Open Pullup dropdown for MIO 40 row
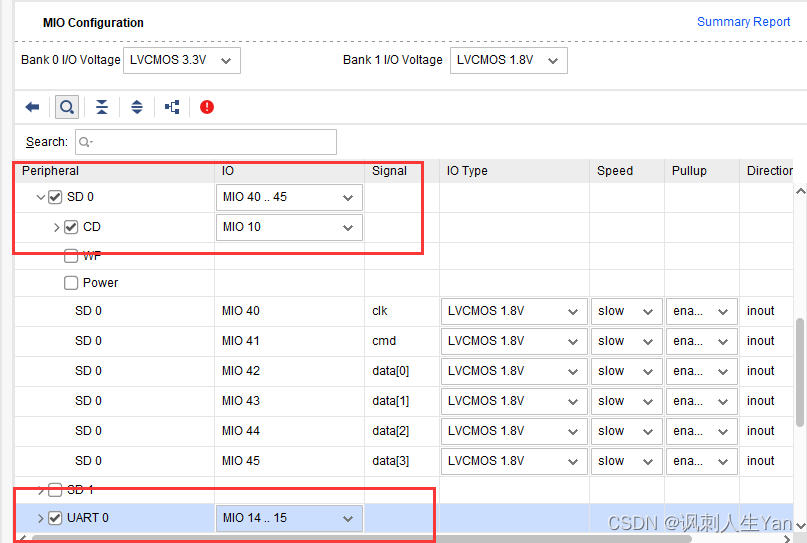Viewport: 807px width, 543px height. [x=701, y=311]
